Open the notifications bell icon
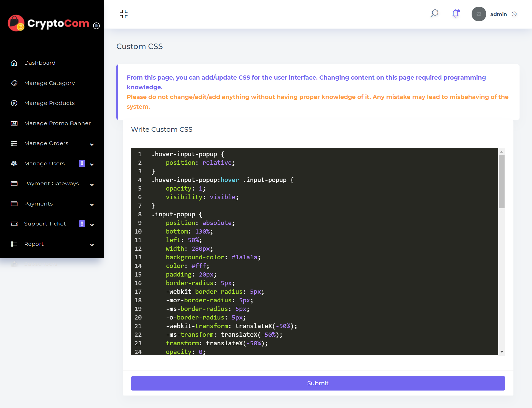The image size is (532, 408). click(456, 14)
